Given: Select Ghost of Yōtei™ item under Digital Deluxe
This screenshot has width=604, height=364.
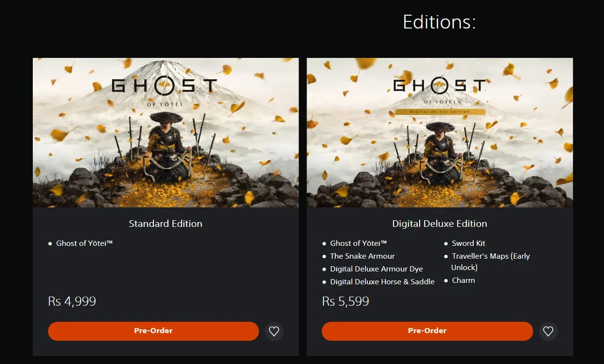Looking at the screenshot, I should tap(358, 243).
